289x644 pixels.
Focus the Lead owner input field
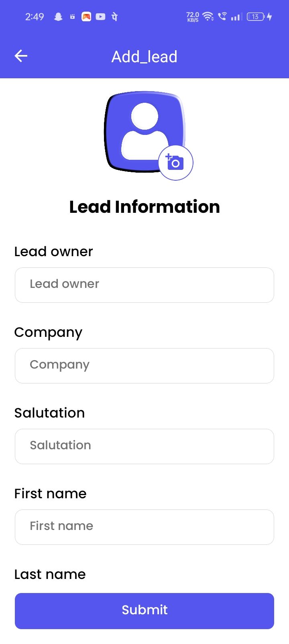[144, 285]
